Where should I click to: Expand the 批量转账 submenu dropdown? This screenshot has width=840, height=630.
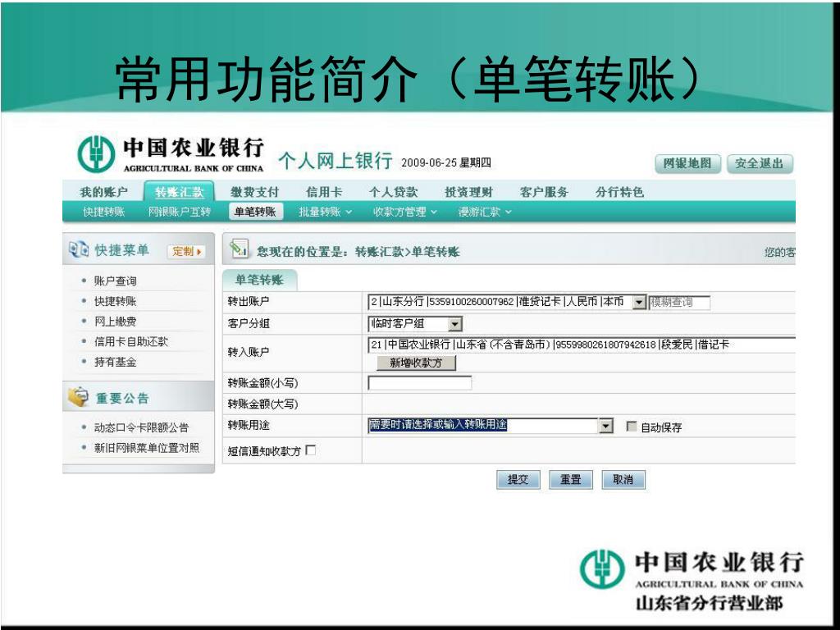[325, 212]
